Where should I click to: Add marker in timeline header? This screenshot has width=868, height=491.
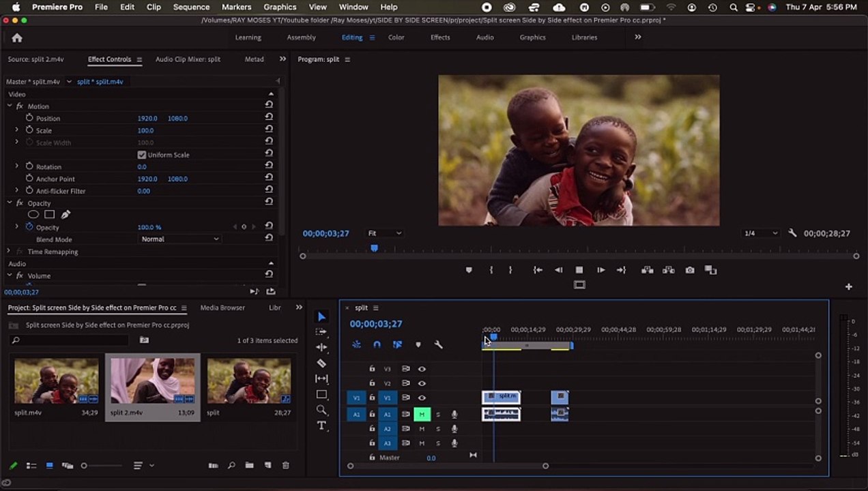pyautogui.click(x=418, y=344)
